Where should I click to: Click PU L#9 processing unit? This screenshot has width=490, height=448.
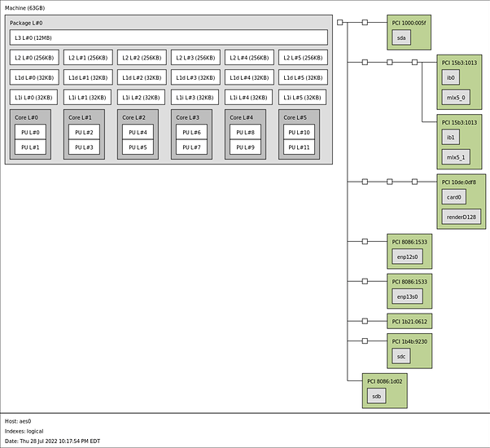click(245, 147)
